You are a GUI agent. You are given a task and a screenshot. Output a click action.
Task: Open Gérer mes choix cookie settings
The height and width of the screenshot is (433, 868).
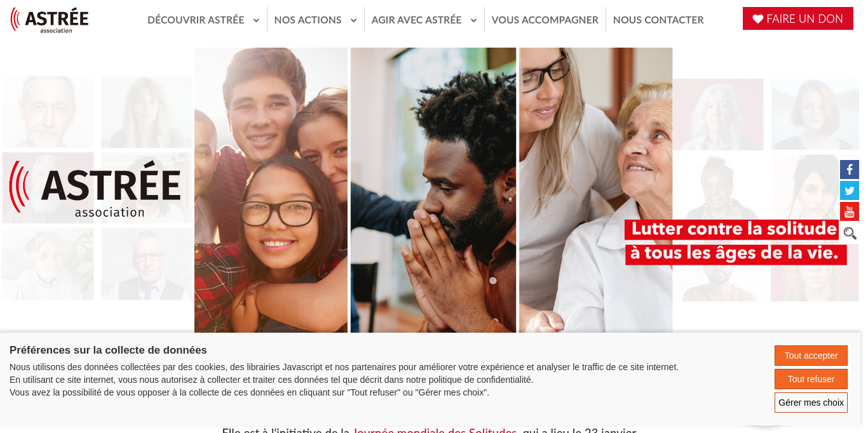(811, 403)
